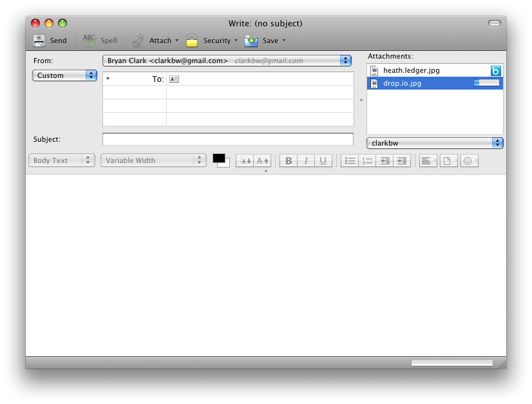This screenshot has width=532, height=404.
Task: Select the heath.ledger.jpg attachment
Action: point(435,70)
